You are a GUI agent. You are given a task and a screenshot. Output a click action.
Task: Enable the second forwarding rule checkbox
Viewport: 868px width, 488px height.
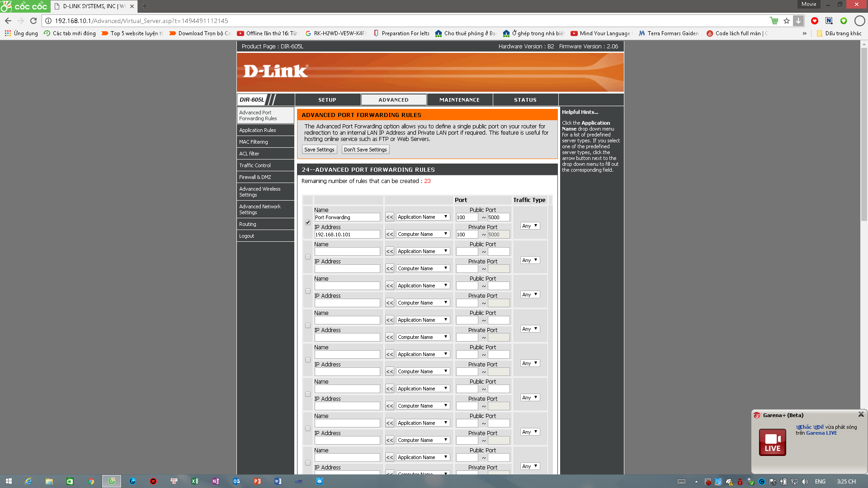(x=308, y=257)
